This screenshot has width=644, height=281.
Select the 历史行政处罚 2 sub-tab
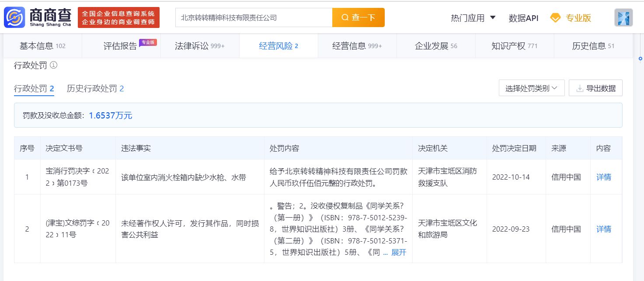[x=95, y=89]
